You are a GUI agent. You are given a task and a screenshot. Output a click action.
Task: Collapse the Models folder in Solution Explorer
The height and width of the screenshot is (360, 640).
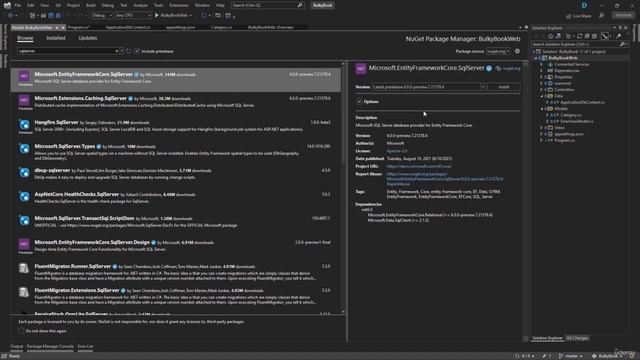coord(542,109)
